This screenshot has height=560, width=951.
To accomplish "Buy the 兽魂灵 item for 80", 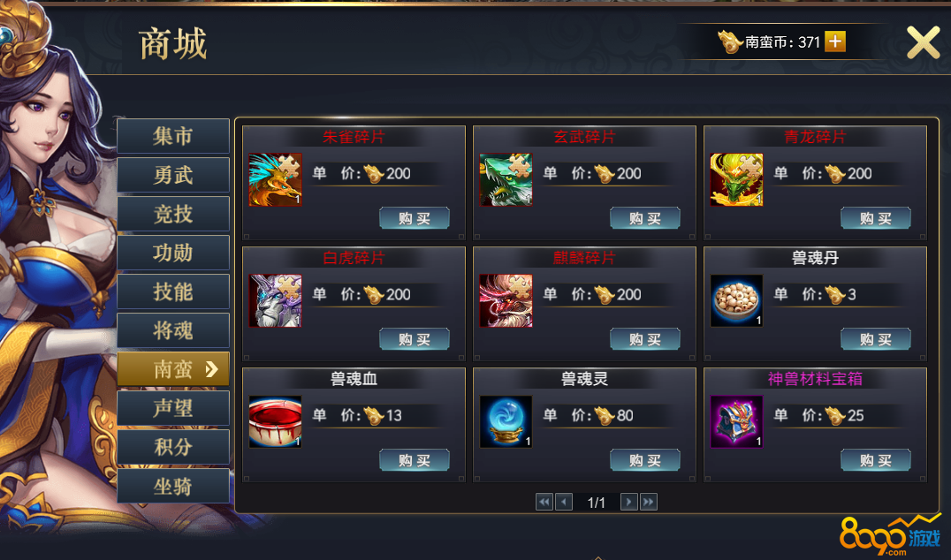I will pyautogui.click(x=644, y=460).
